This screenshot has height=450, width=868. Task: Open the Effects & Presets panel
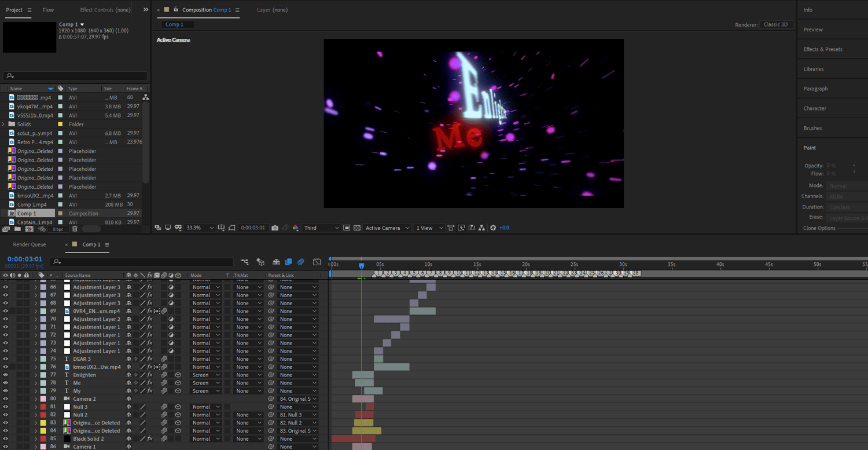[823, 49]
